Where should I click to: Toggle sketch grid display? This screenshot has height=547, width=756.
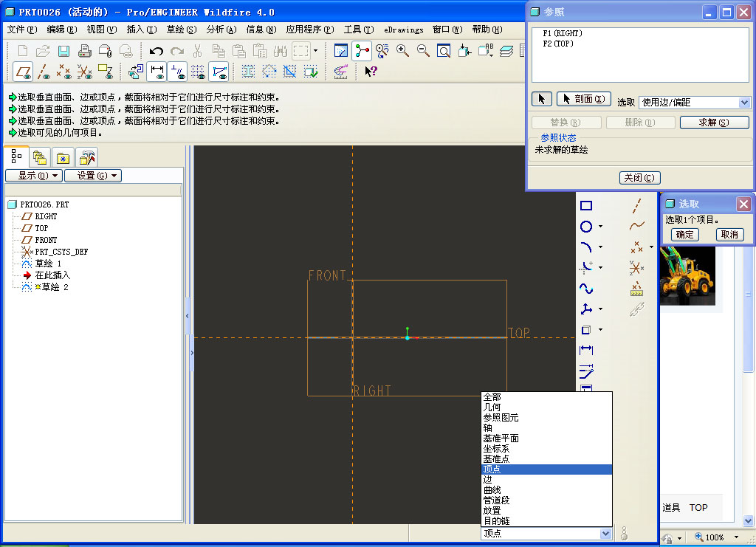click(x=198, y=72)
